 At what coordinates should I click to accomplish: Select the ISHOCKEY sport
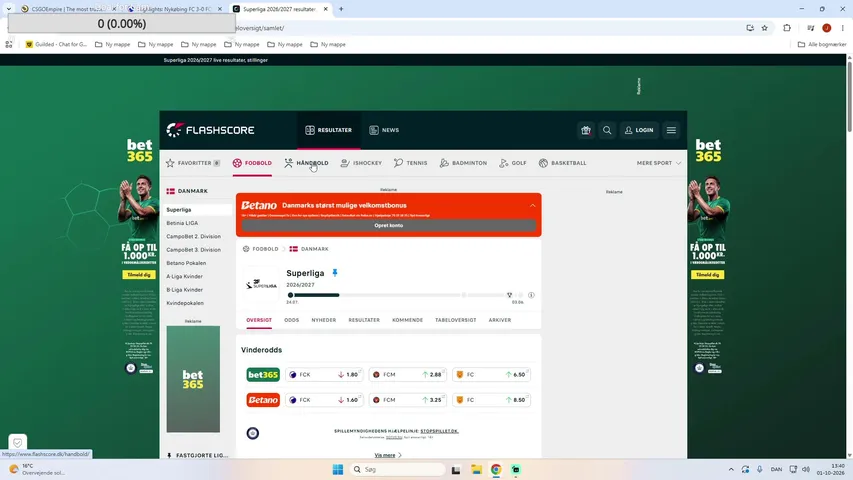pyautogui.click(x=361, y=163)
